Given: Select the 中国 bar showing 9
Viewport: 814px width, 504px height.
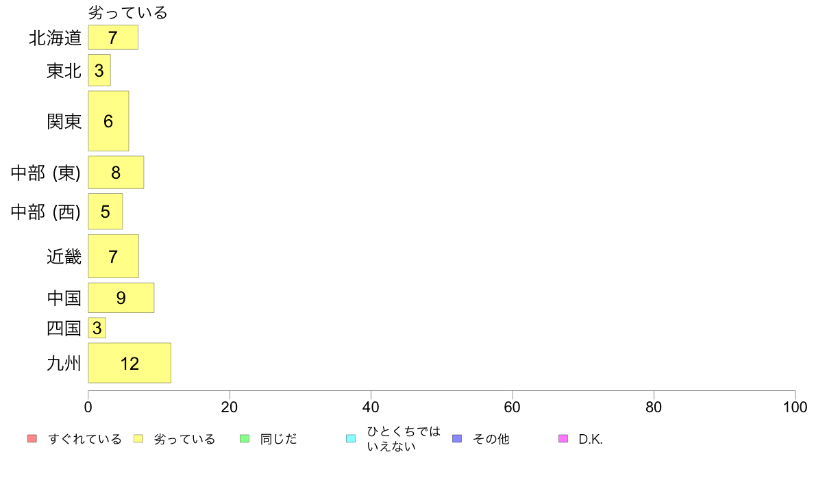Looking at the screenshot, I should [121, 297].
